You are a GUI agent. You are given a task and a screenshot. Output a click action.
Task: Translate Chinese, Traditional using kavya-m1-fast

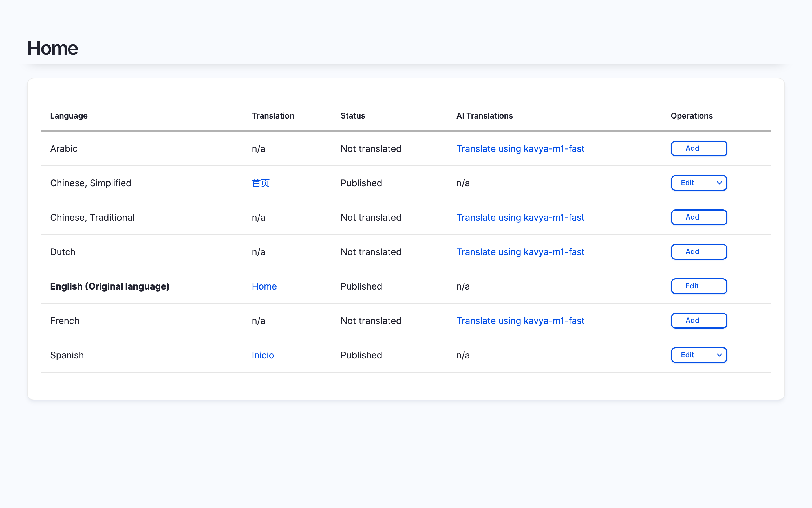pyautogui.click(x=520, y=217)
